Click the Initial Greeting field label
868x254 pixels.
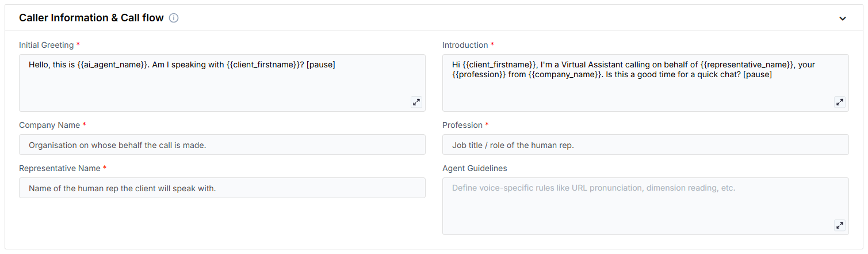47,45
